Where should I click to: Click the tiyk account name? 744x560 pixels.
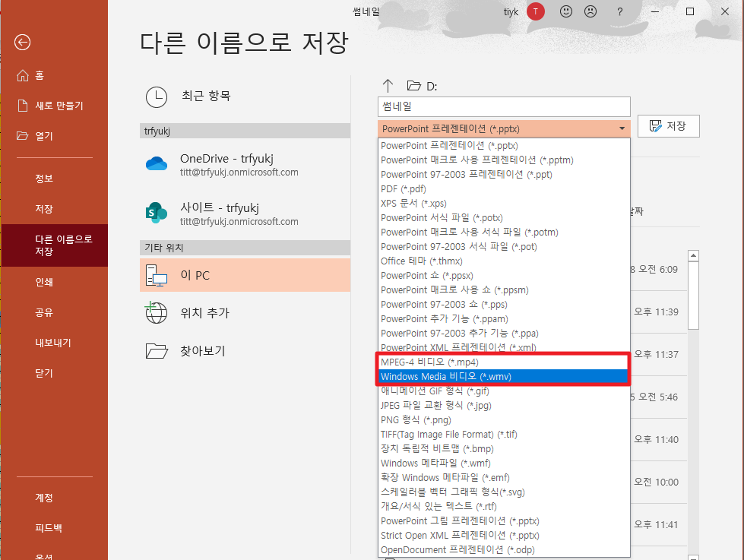[x=511, y=12]
